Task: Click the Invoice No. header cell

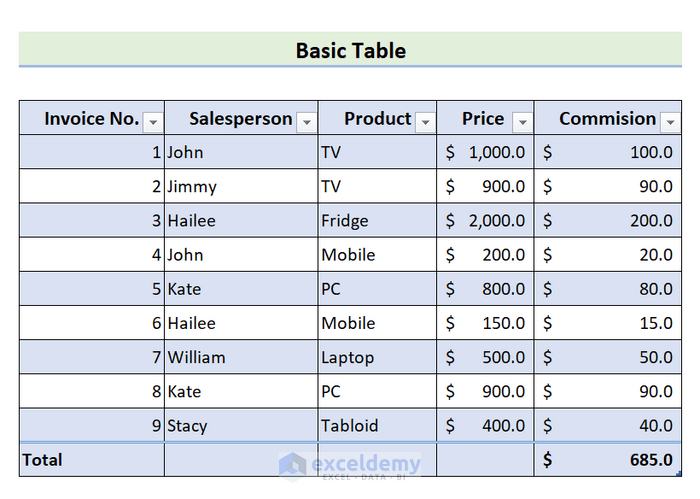Action: pyautogui.click(x=90, y=119)
